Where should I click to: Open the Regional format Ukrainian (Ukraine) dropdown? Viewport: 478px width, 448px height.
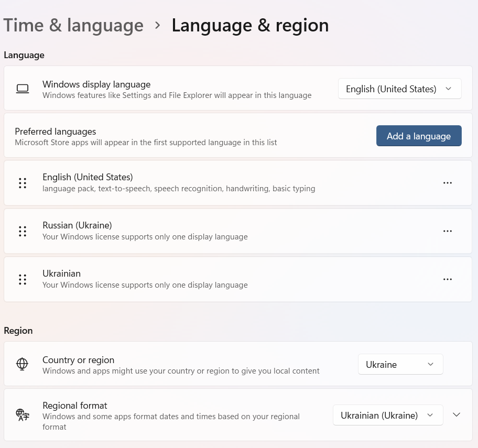click(388, 415)
